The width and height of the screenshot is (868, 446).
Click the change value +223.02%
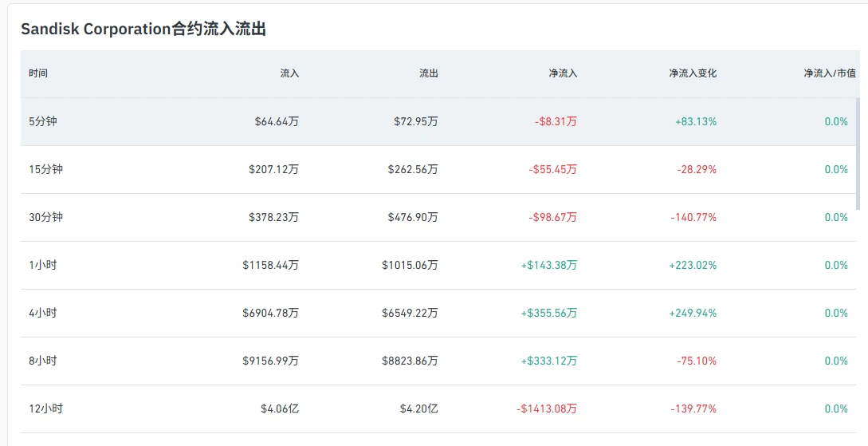pos(693,265)
